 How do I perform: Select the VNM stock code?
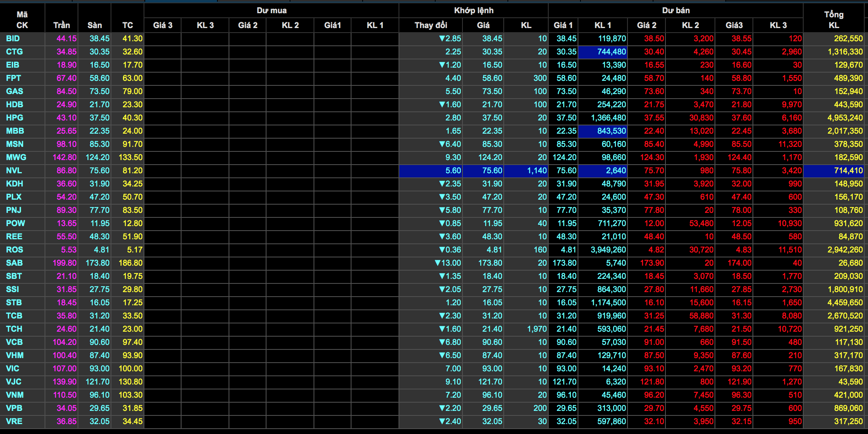coord(15,395)
